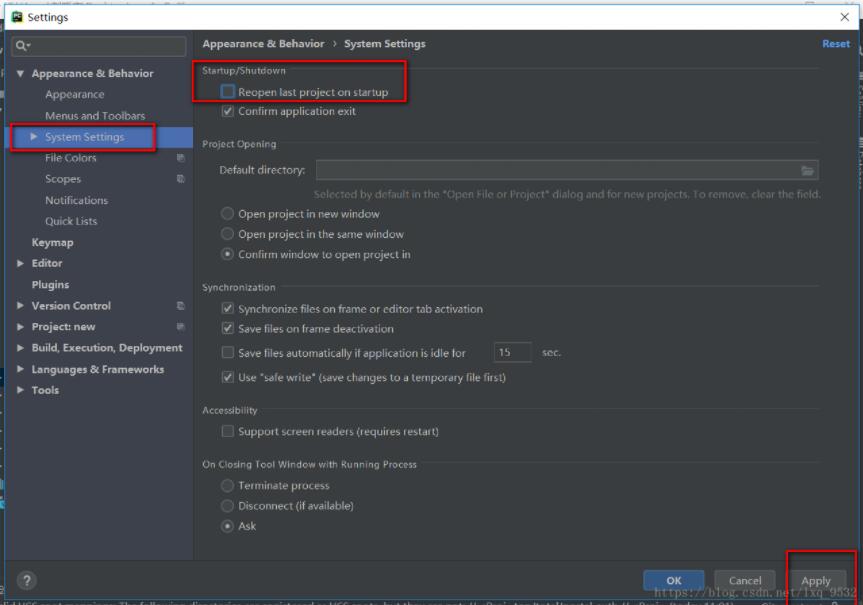Open Scopes settings page
This screenshot has height=605, width=863.
(63, 179)
